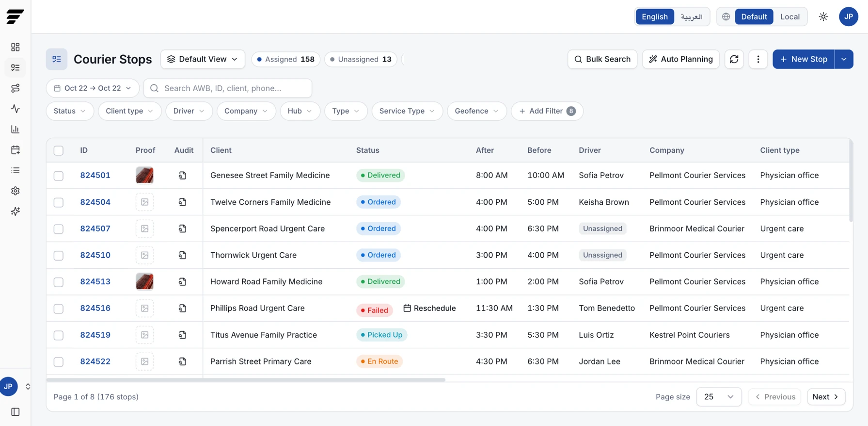Click the refresh stops icon button
Image resolution: width=868 pixels, height=426 pixels.
pyautogui.click(x=734, y=59)
